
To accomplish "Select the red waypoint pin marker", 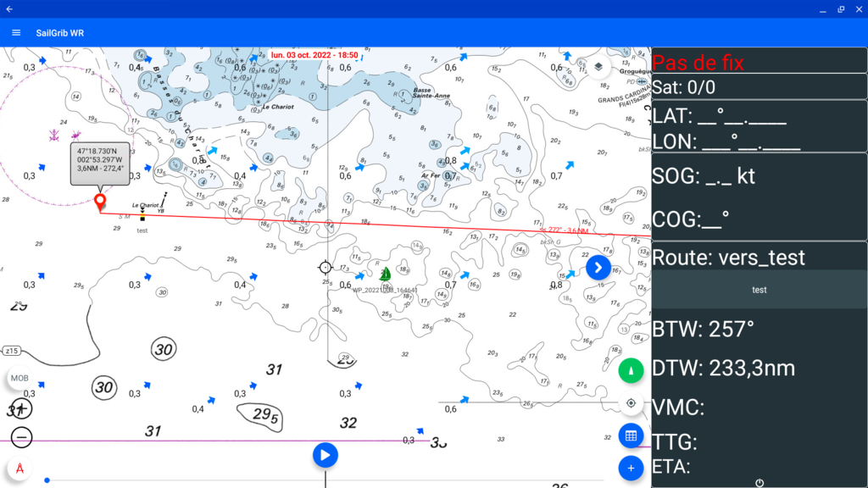I will pos(100,202).
